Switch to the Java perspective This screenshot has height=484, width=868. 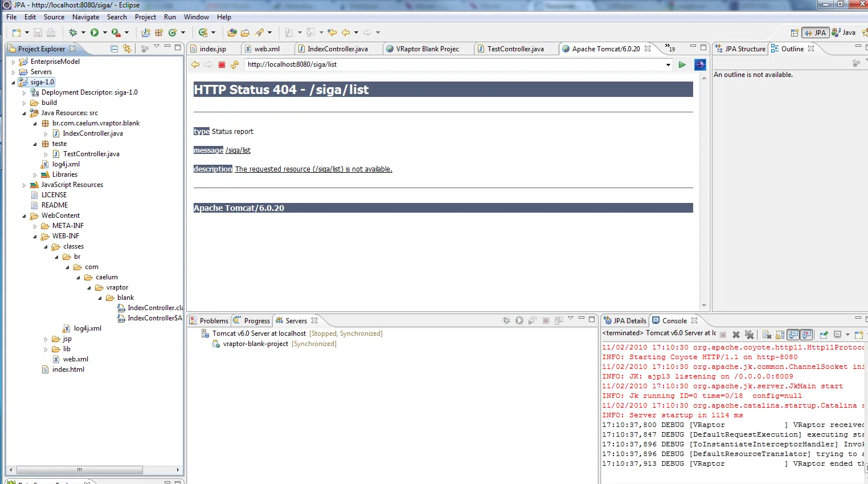coord(844,32)
